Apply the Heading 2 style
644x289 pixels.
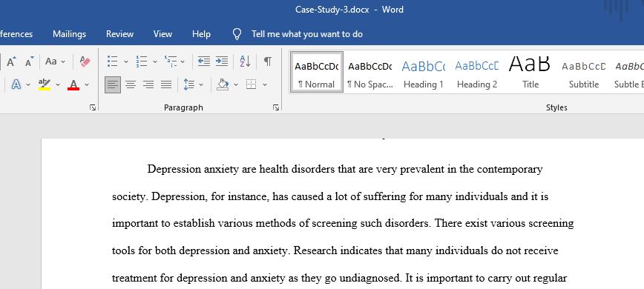point(477,73)
